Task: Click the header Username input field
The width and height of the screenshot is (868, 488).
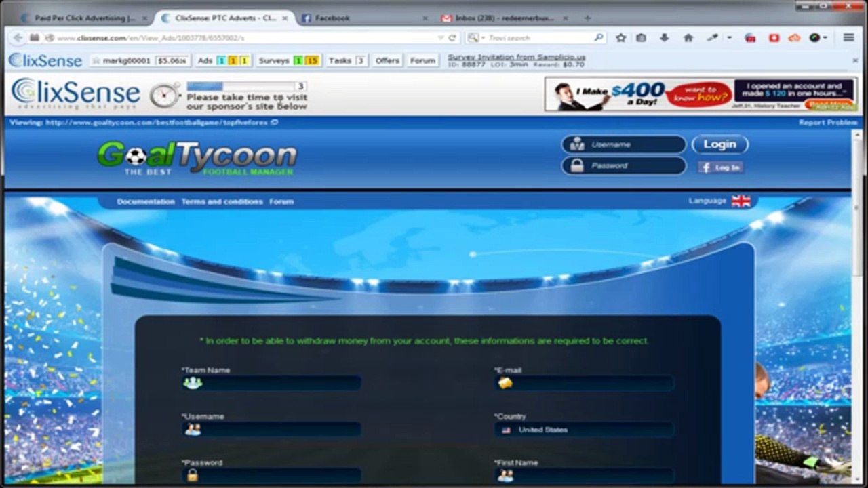Action: tap(624, 144)
